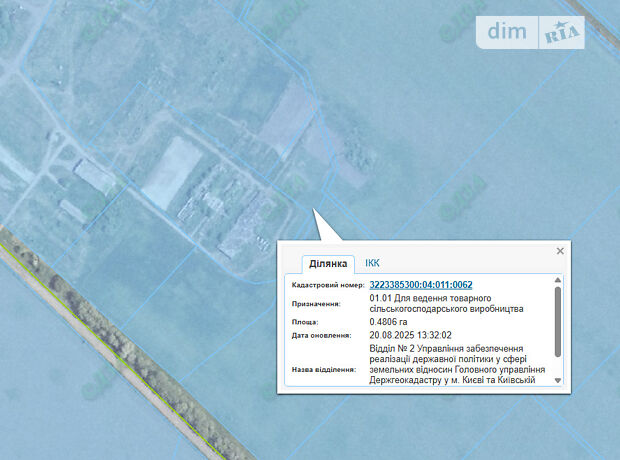Click the large pale rectangular plot on map
The image size is (620, 460).
pyautogui.click(x=168, y=172)
